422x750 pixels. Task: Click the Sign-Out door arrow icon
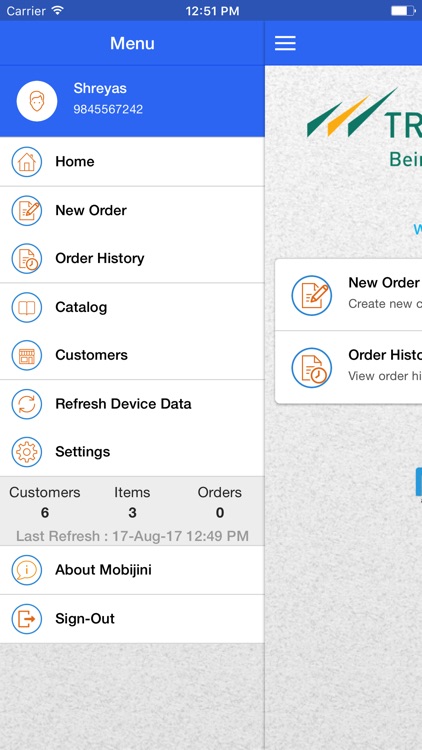(27, 618)
